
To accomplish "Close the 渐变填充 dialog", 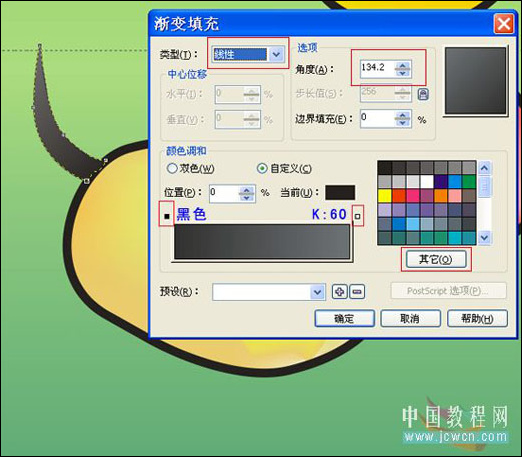I will click(504, 24).
